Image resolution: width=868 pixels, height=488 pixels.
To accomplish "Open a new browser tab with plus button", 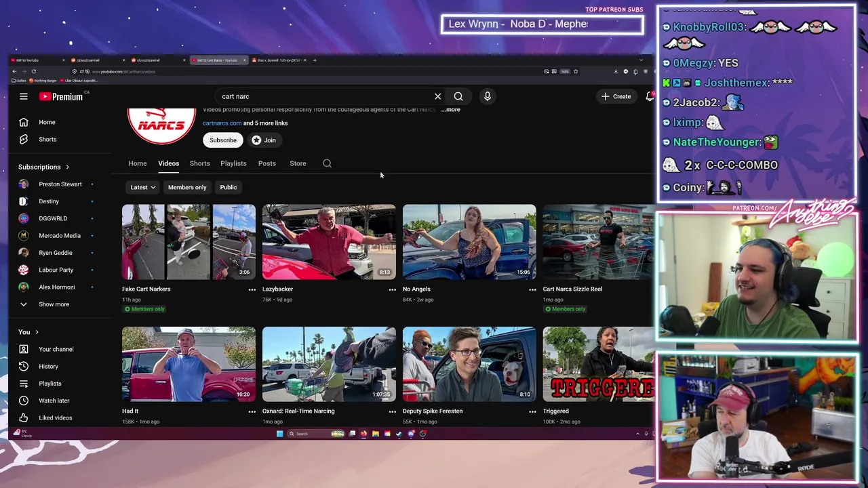I will point(315,60).
